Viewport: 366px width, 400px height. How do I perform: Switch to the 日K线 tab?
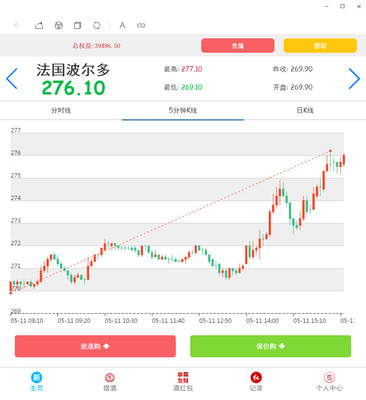[x=305, y=110]
